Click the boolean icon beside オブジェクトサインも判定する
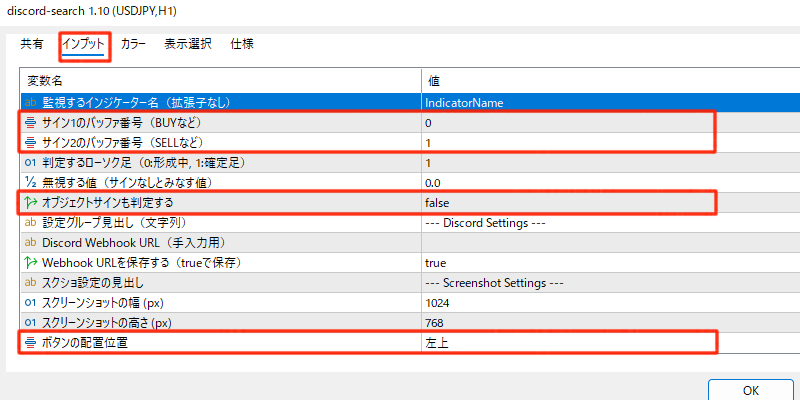 click(30, 203)
